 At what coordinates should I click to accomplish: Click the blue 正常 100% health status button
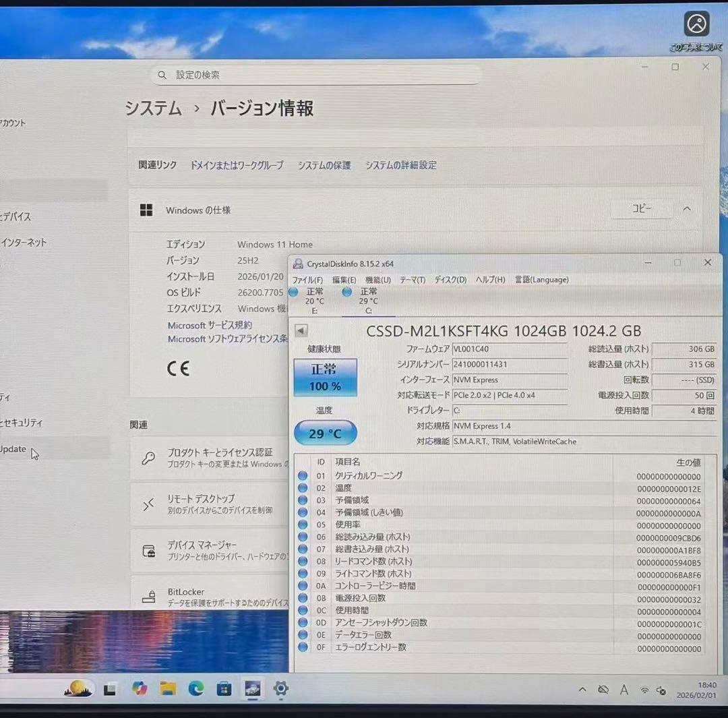point(325,378)
